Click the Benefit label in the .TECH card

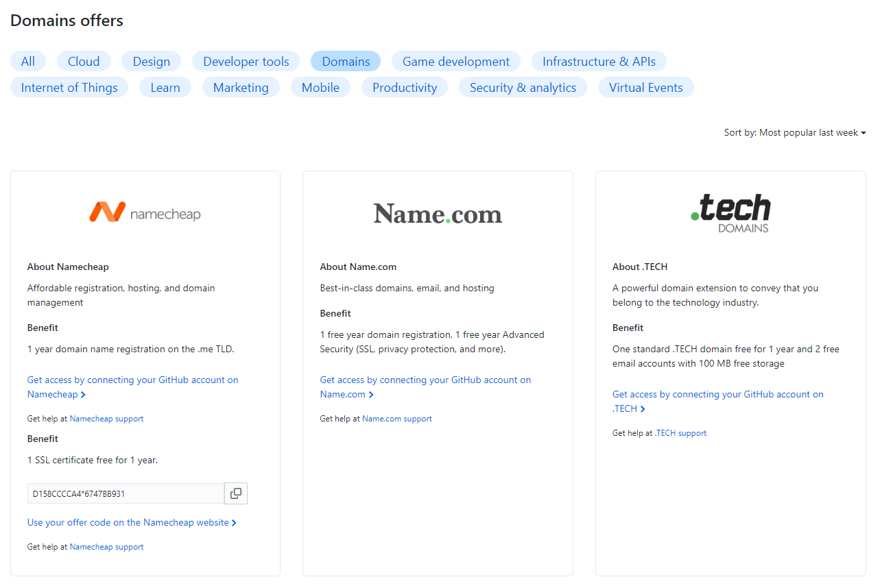(628, 328)
